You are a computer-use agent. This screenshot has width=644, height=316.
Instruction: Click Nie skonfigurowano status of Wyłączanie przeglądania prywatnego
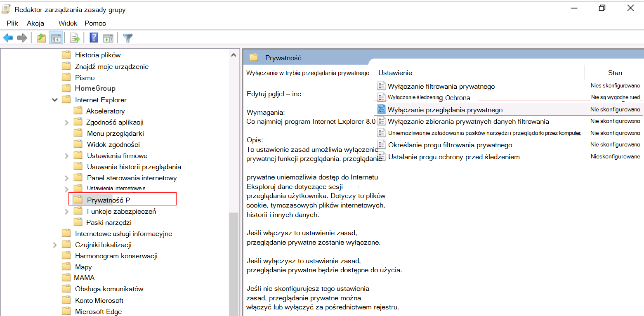click(x=615, y=110)
